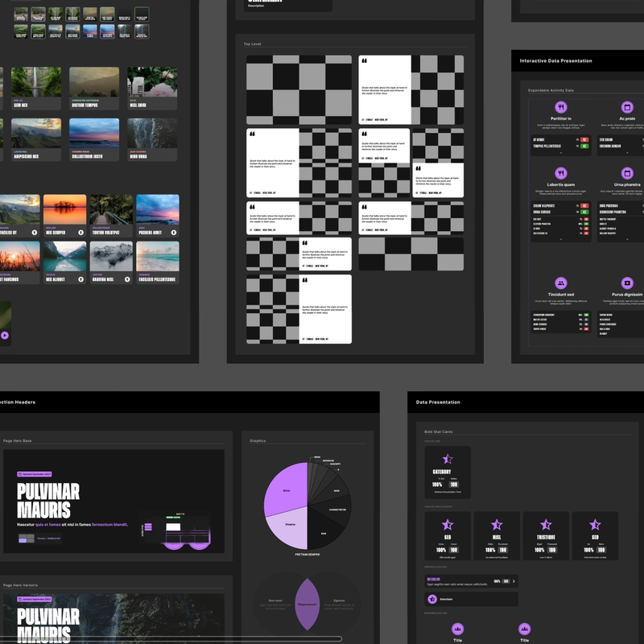
Task: Click the Data Presentation frame title
Action: (x=438, y=402)
